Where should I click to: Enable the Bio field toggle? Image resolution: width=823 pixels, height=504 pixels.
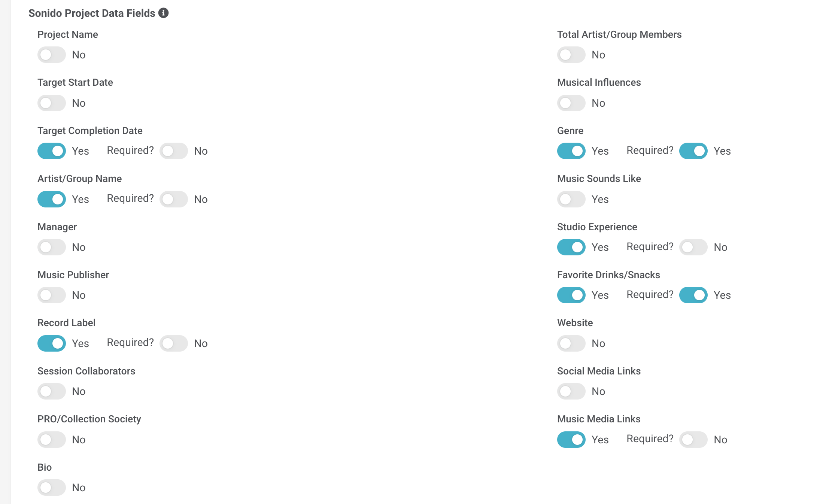pyautogui.click(x=52, y=488)
